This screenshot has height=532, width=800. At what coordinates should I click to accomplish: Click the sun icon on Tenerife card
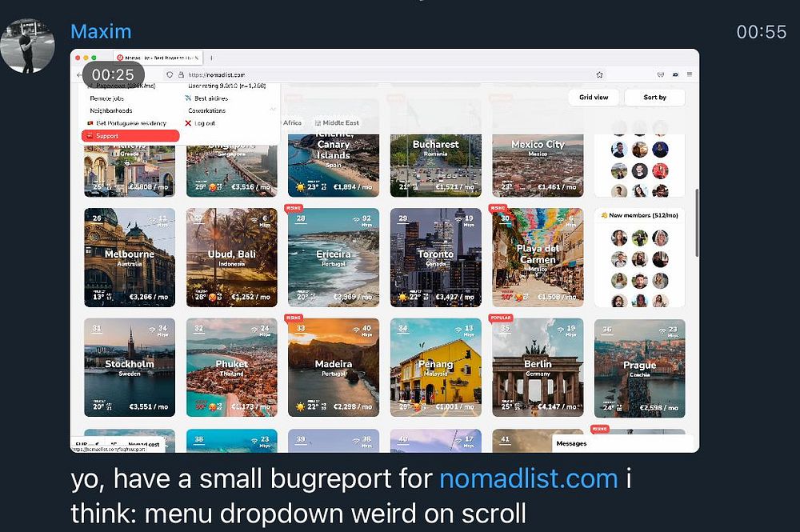tap(300, 187)
